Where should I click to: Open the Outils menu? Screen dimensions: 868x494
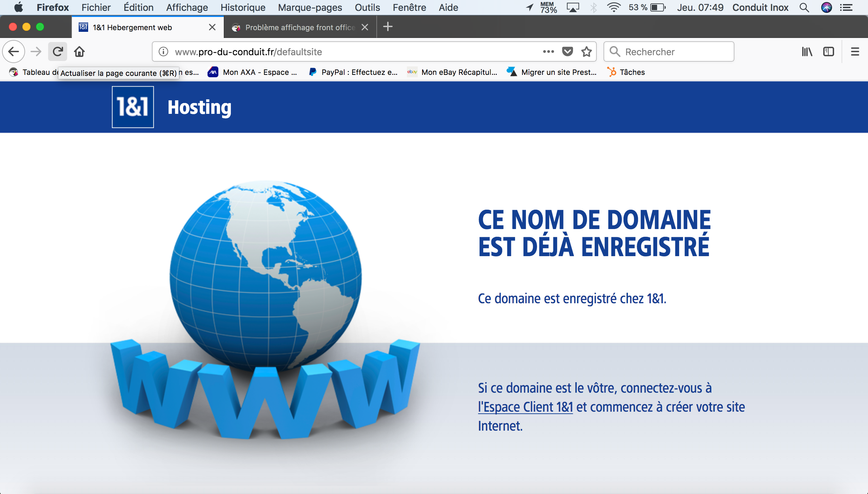[x=367, y=7]
